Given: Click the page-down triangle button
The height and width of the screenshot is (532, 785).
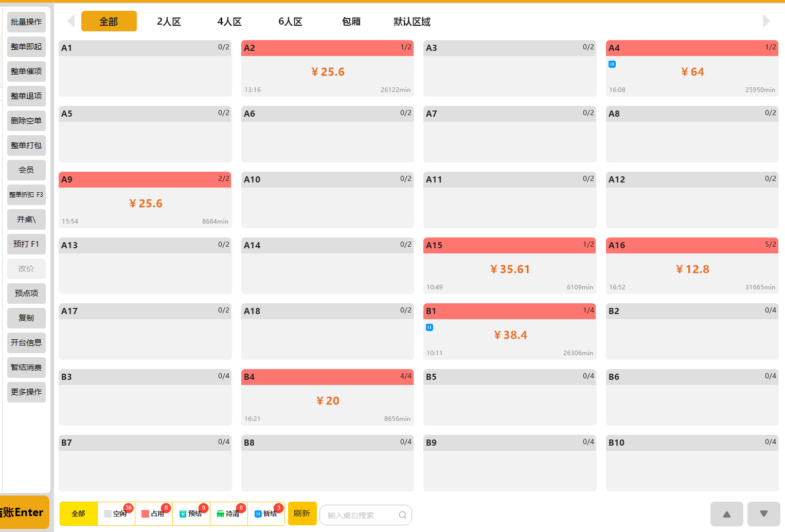Looking at the screenshot, I should tap(764, 514).
